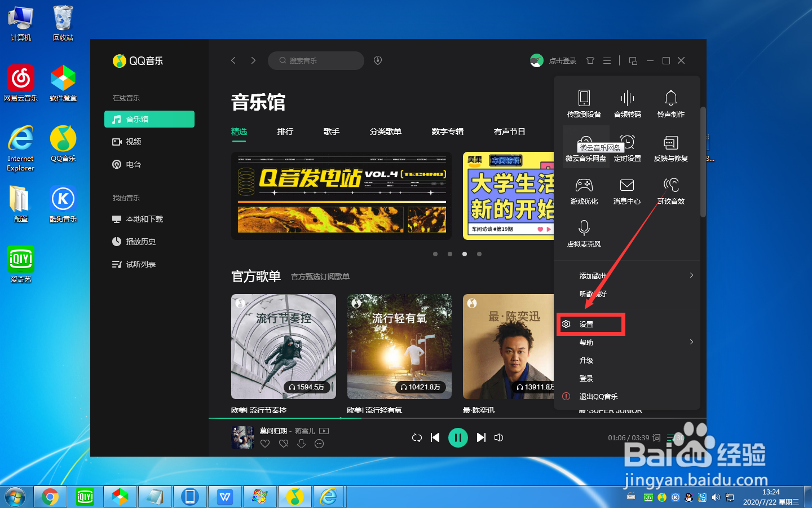This screenshot has width=812, height=508.
Task: Switch to mini player mode icon
Action: pos(633,60)
